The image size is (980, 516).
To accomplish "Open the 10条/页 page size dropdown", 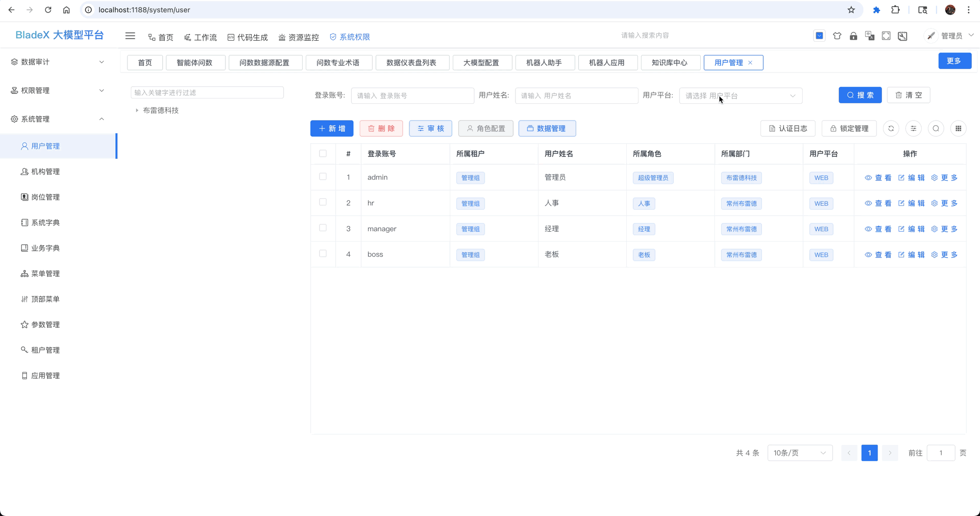I will (x=799, y=453).
